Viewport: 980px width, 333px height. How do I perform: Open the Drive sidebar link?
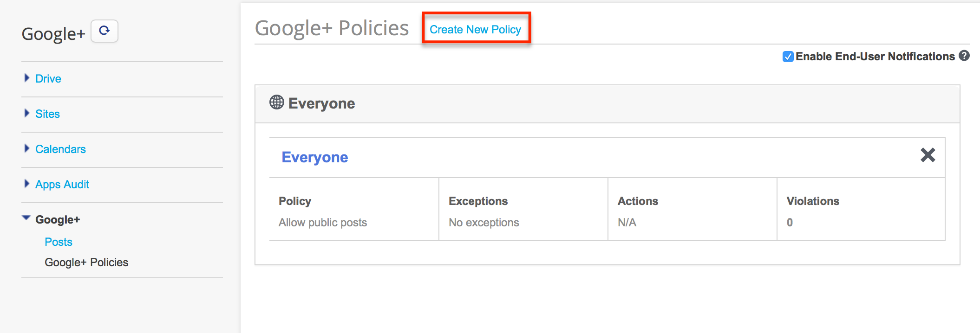48,79
